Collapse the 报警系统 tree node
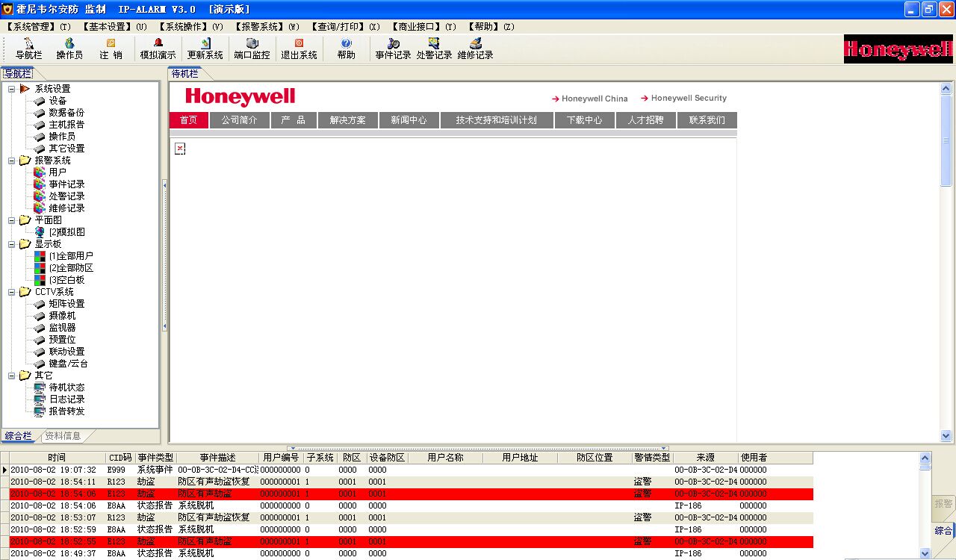956x560 pixels. point(12,161)
